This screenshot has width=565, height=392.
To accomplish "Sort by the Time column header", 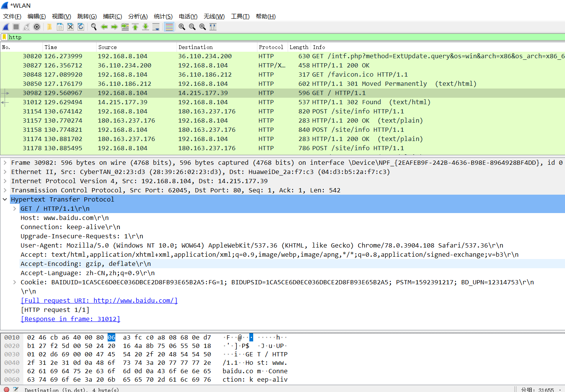I will [69, 47].
